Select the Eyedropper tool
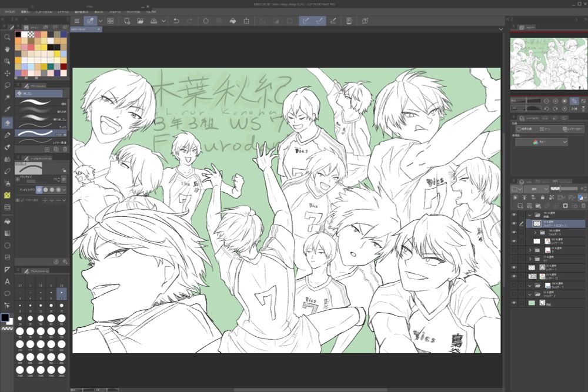This screenshot has height=392, width=588. [7, 109]
